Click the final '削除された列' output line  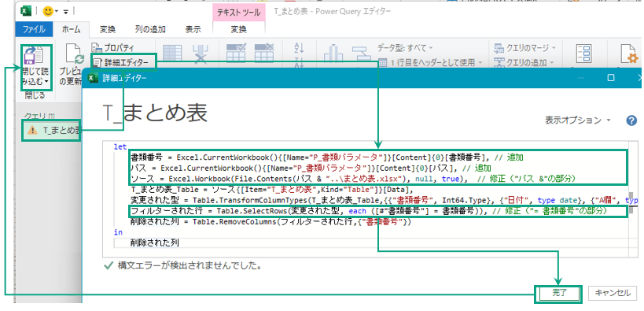tap(154, 243)
